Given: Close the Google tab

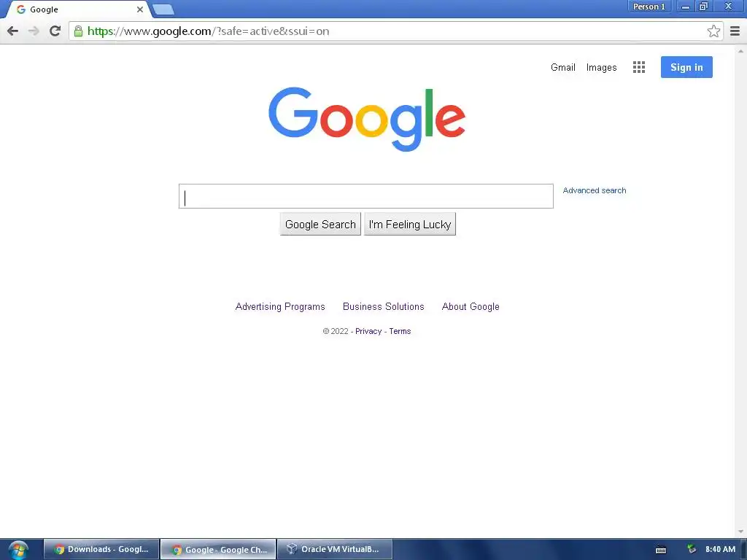Looking at the screenshot, I should coord(140,9).
